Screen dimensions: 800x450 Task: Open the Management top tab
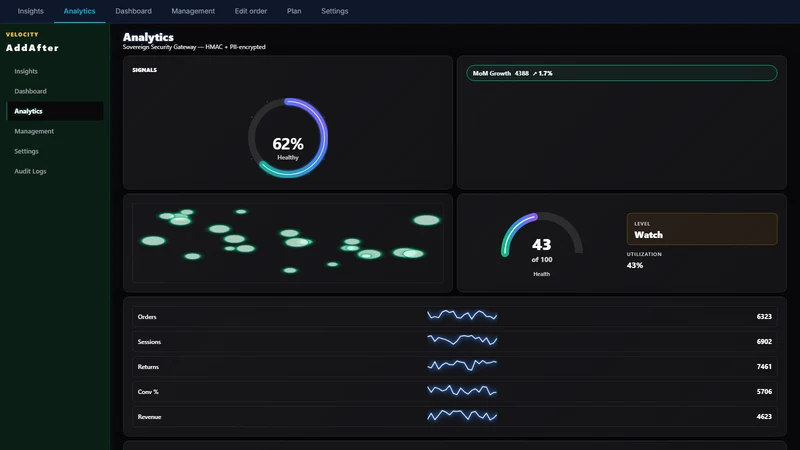193,11
